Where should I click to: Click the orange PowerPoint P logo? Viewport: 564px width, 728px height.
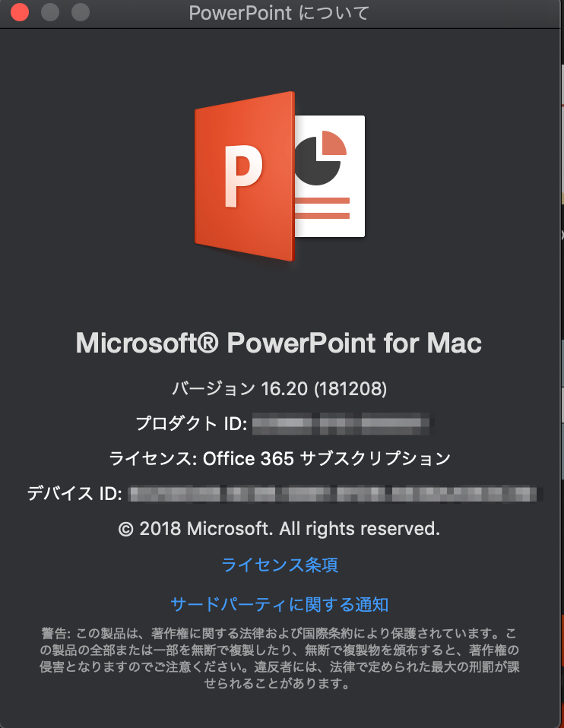pyautogui.click(x=244, y=176)
